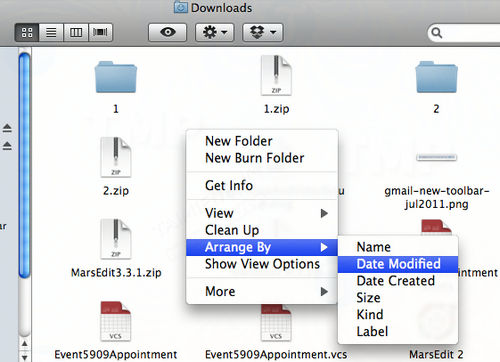
Task: Click the 1.zip file name
Action: [276, 109]
